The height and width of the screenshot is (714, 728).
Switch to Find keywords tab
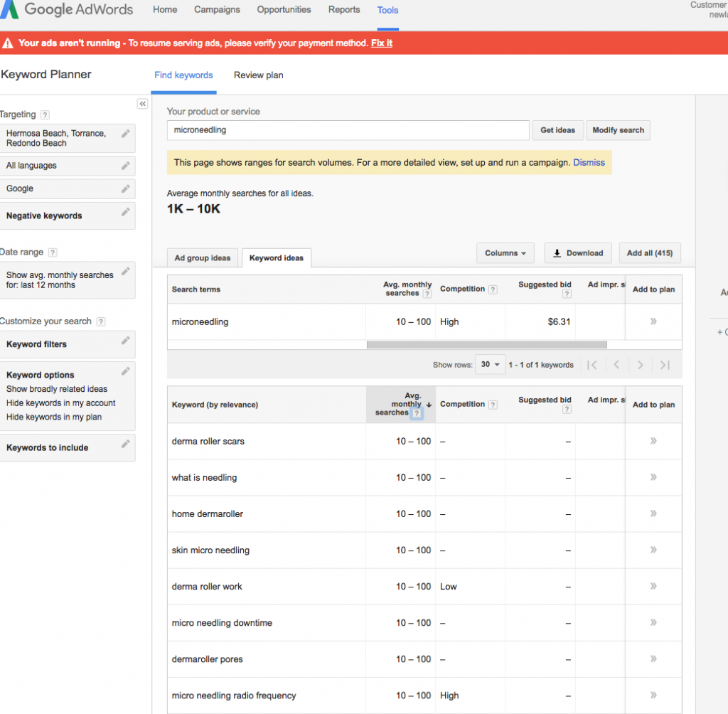pyautogui.click(x=184, y=75)
